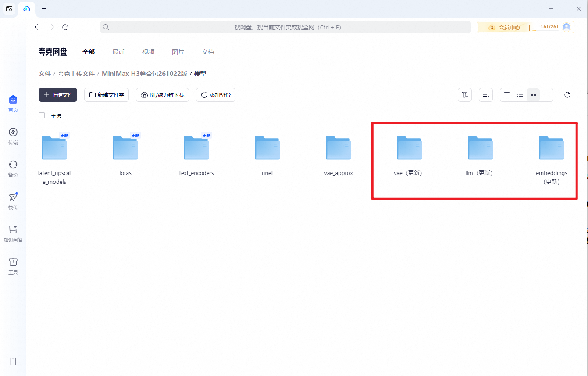Go to MiniMax H3整合包261022版 breadcrumb
This screenshot has width=588, height=376.
144,74
